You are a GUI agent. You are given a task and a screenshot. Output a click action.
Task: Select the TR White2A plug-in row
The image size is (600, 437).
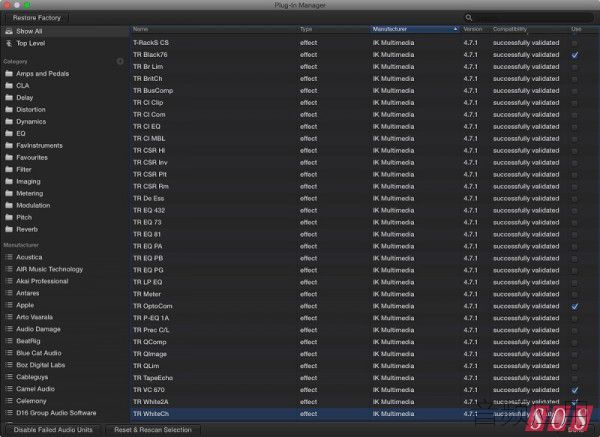coord(365,402)
